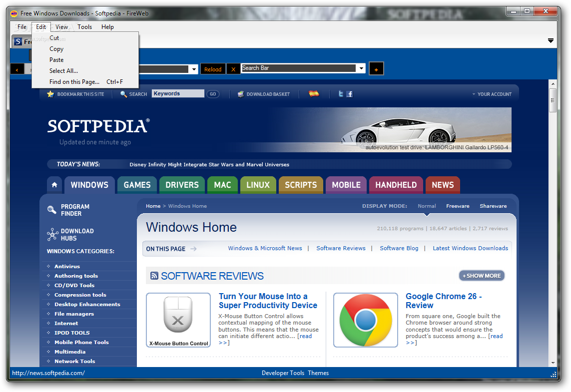Open the tab list arrow at far right
The width and height of the screenshot is (571, 392).
coord(551,41)
